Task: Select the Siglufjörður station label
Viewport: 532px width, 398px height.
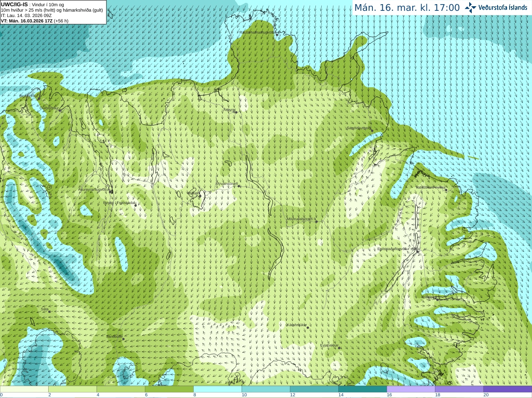Action: pyautogui.click(x=29, y=96)
